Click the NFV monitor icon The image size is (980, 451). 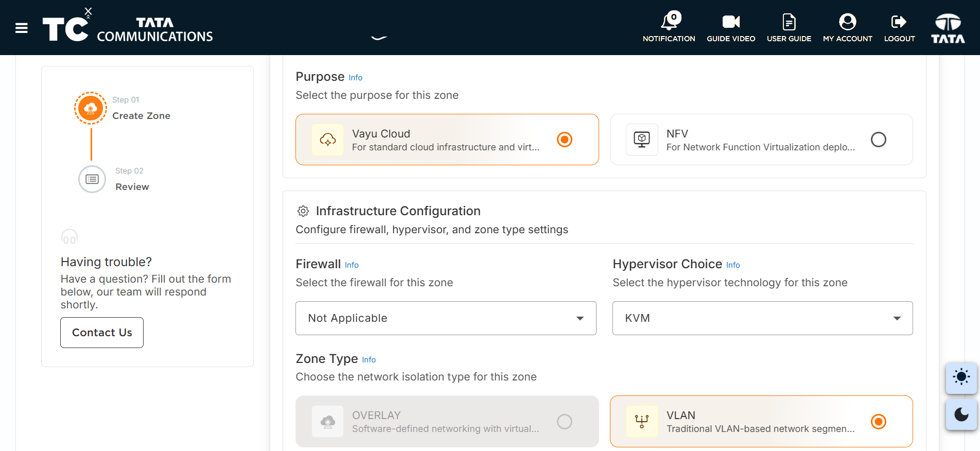642,140
